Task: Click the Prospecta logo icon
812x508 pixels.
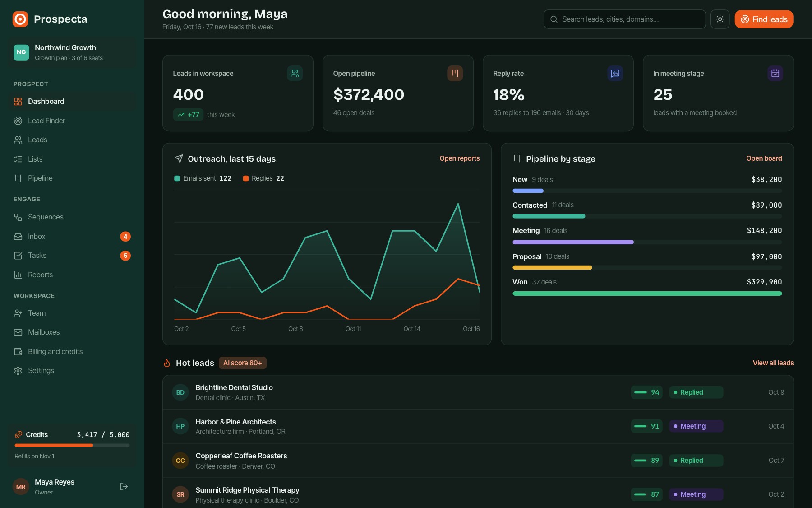Action: click(x=20, y=19)
